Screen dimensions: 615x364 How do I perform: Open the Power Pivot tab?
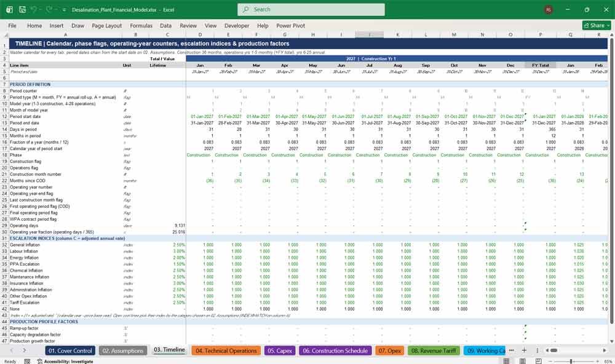coord(290,25)
